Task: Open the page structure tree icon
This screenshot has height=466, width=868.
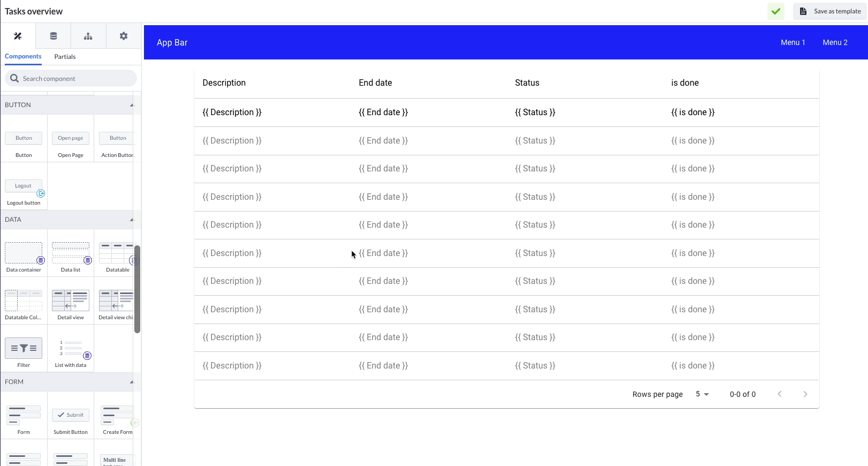Action: coord(88,36)
